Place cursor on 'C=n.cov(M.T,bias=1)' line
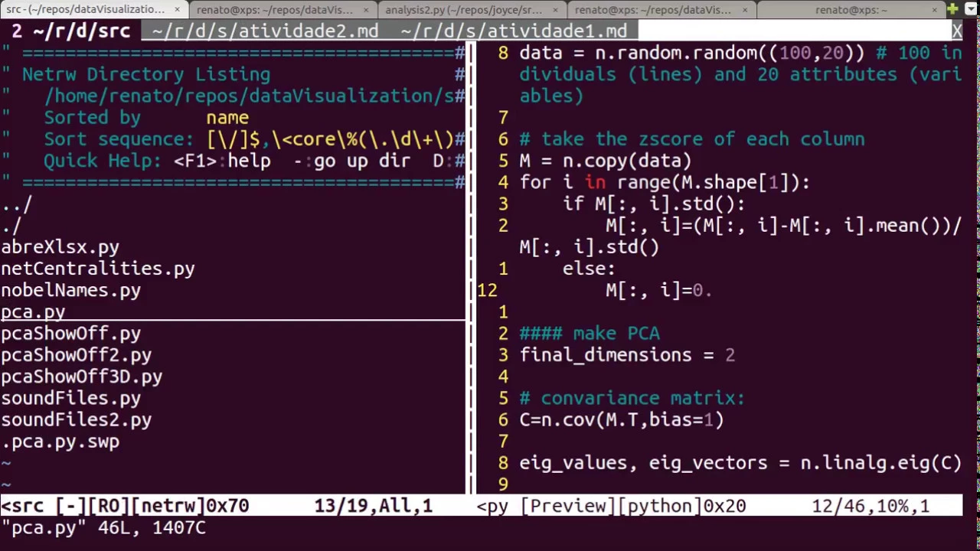 622,419
